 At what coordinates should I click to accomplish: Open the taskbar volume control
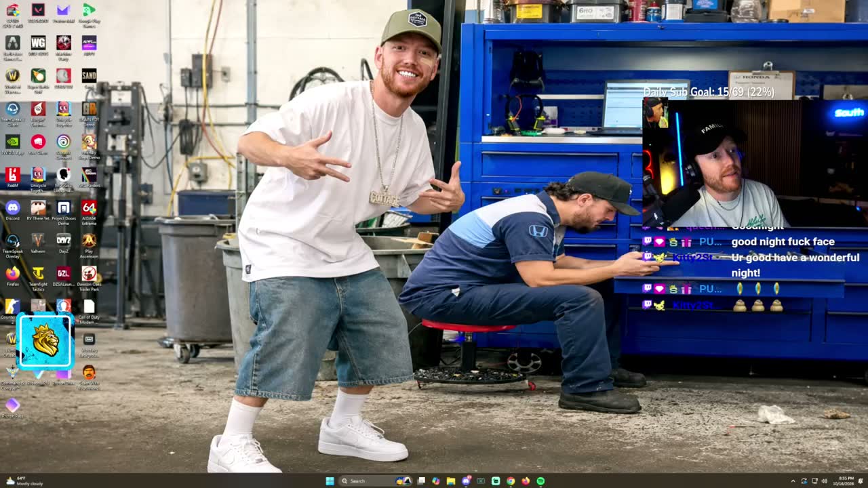[x=825, y=481]
